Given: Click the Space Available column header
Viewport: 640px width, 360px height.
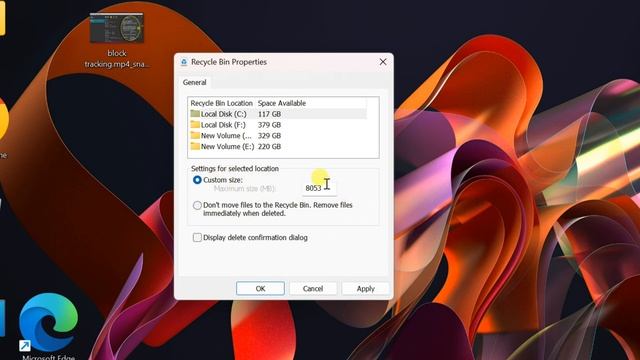Looking at the screenshot, I should click(282, 103).
